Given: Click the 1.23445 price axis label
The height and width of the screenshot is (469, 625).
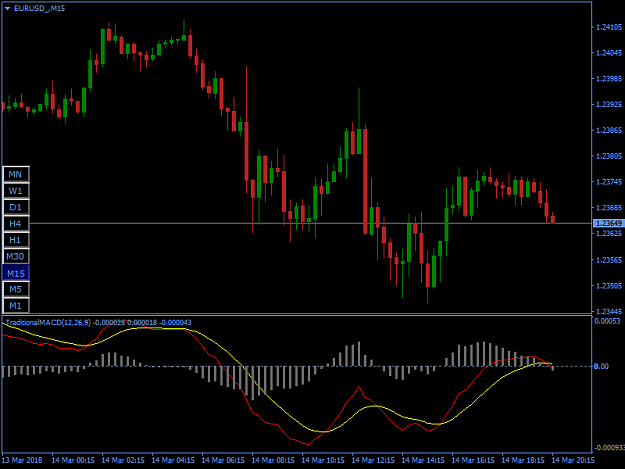Looking at the screenshot, I should pyautogui.click(x=608, y=311).
